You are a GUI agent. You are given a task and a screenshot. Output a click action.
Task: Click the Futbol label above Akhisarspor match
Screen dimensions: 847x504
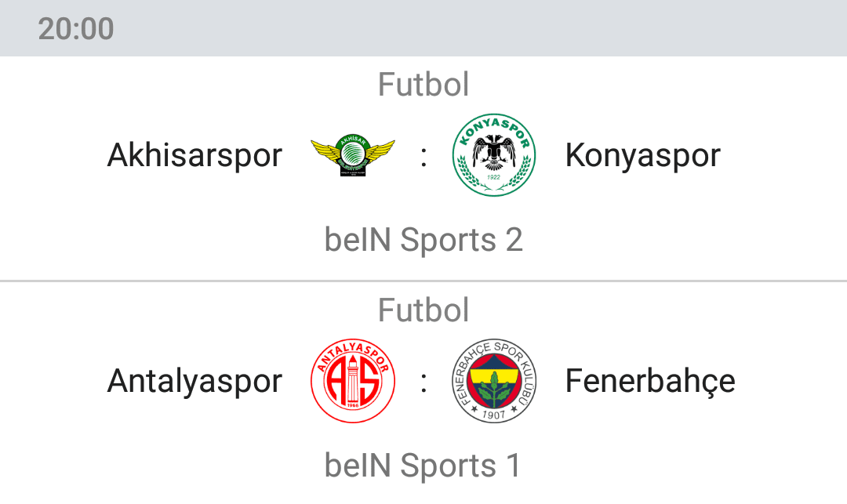point(423,84)
